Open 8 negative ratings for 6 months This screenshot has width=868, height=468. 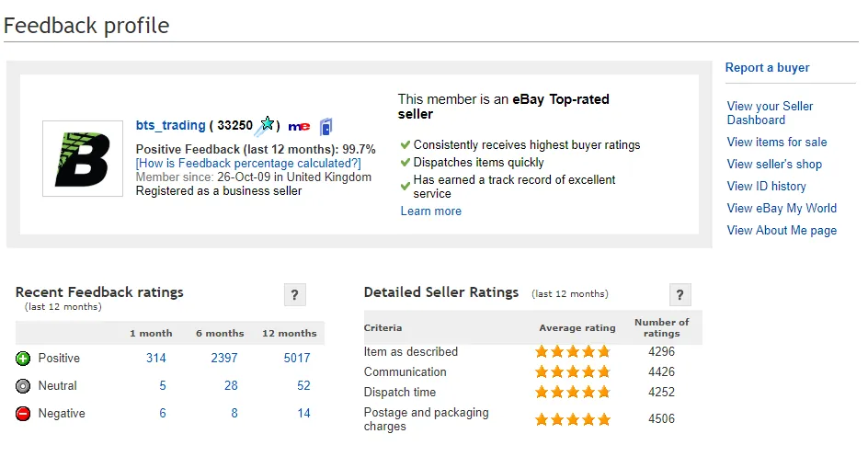click(x=234, y=414)
